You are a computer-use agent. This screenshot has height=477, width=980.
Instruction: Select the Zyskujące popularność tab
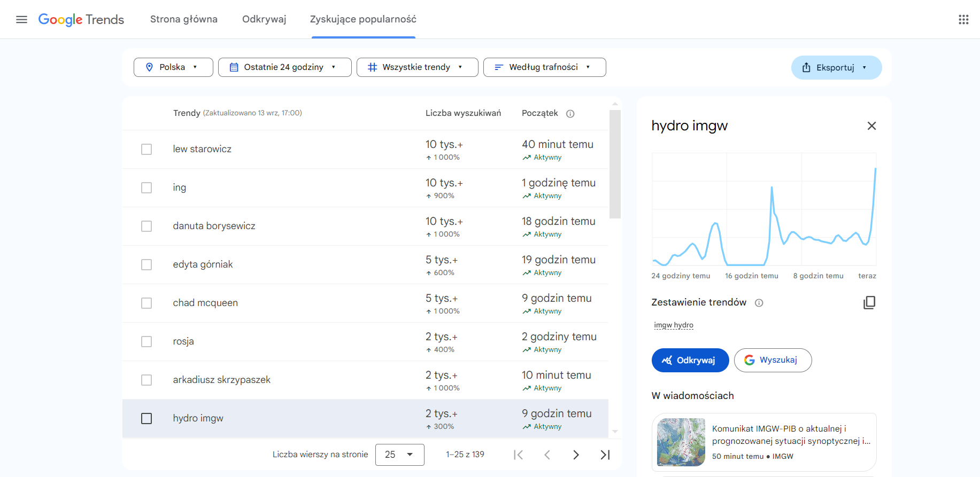click(363, 19)
